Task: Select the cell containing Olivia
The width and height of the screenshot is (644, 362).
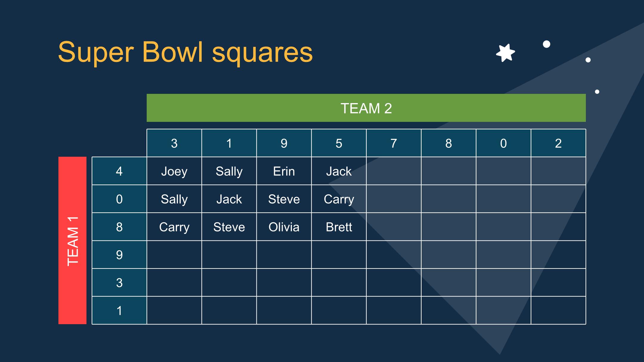Action: pyautogui.click(x=284, y=227)
